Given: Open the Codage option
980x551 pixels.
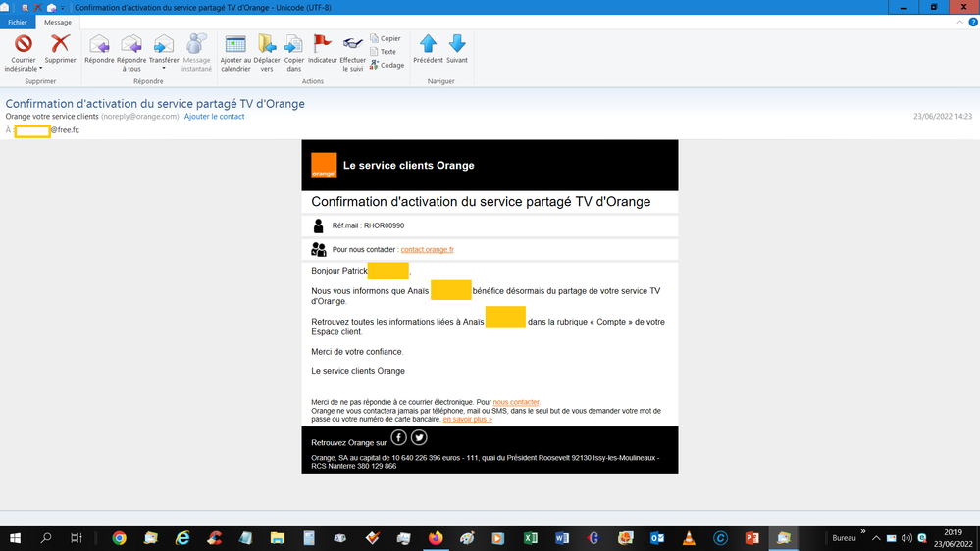Looking at the screenshot, I should (387, 65).
